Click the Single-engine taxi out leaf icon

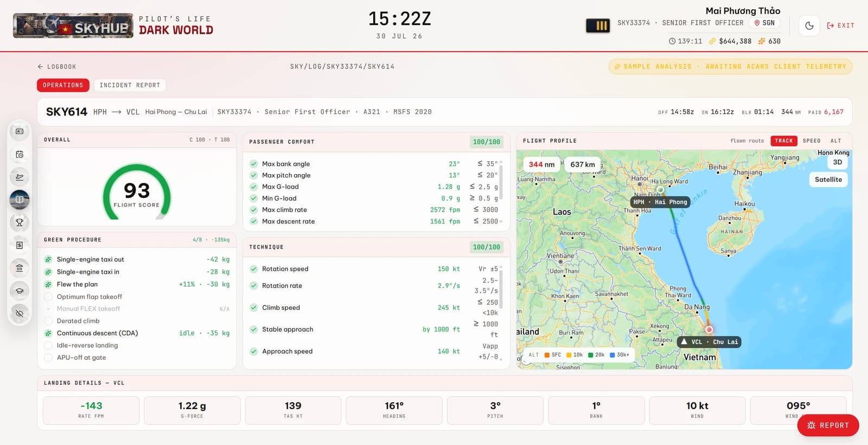(x=48, y=259)
